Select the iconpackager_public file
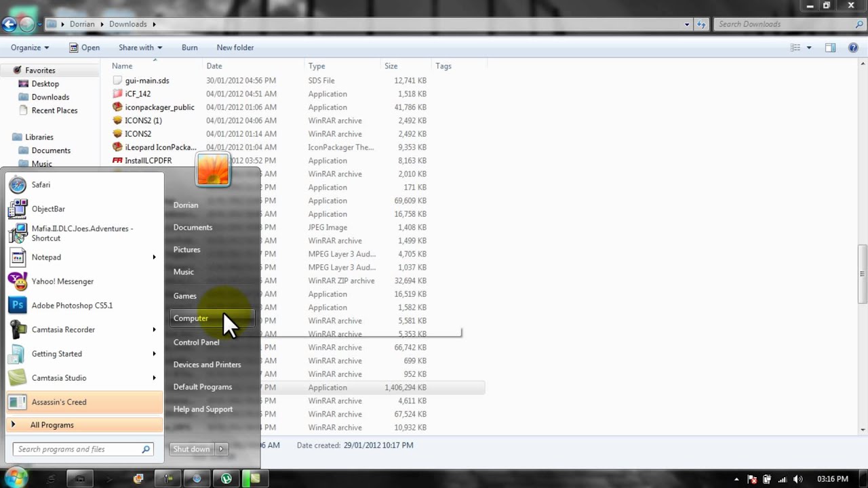This screenshot has height=488, width=868. [x=159, y=107]
